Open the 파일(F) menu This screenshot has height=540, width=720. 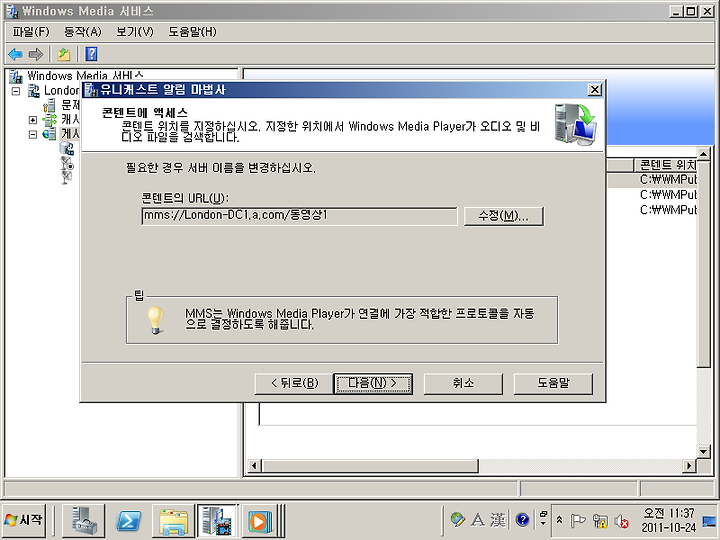coord(31,32)
